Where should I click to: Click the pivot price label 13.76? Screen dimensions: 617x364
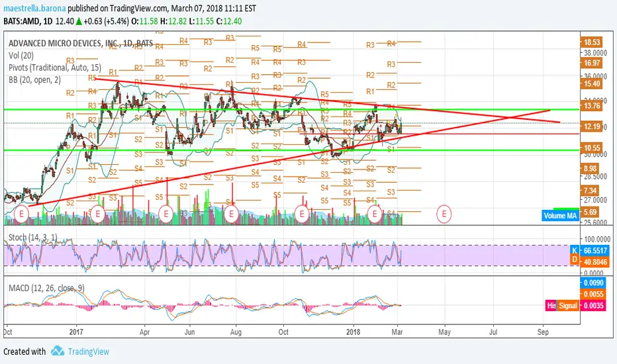click(x=592, y=105)
